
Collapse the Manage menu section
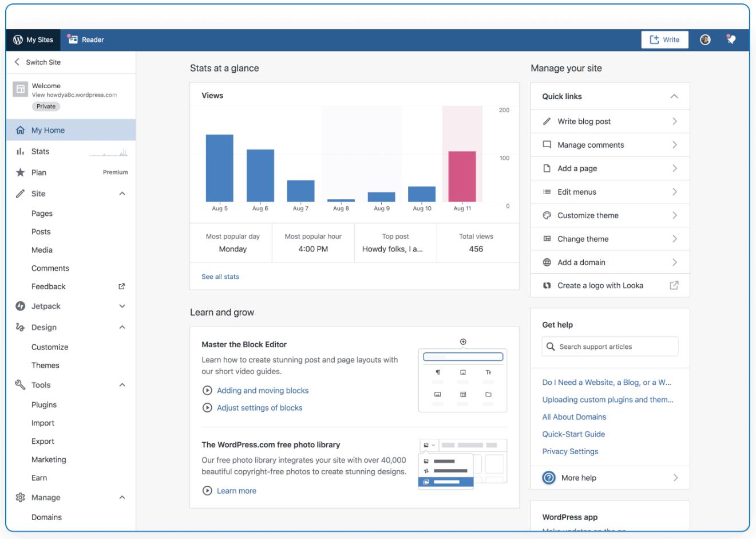pyautogui.click(x=122, y=497)
